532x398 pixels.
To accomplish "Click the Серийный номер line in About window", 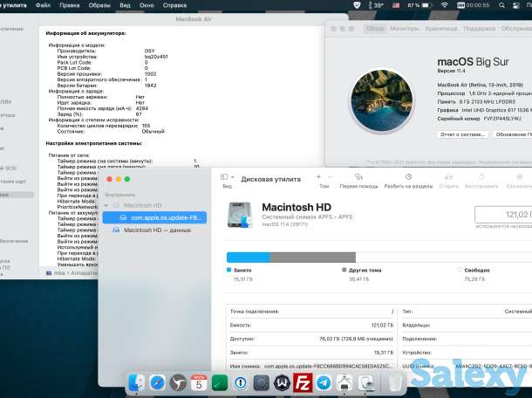I will [480, 119].
